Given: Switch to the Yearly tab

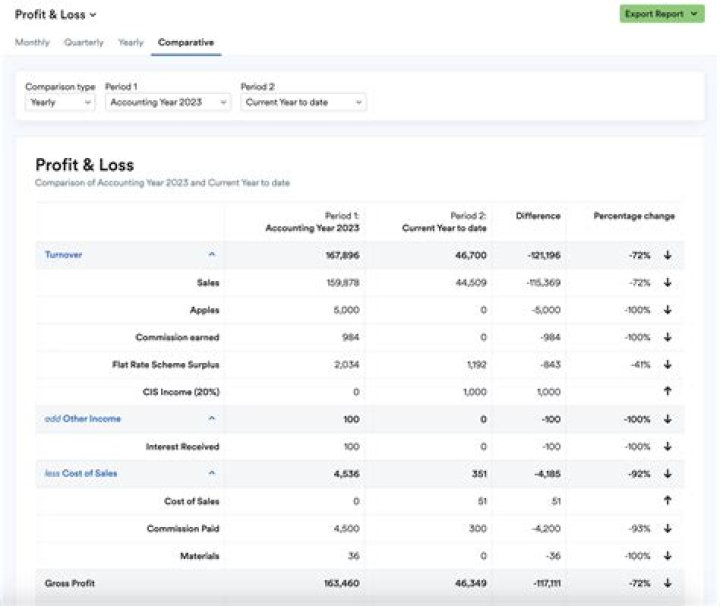Looking at the screenshot, I should tap(131, 43).
